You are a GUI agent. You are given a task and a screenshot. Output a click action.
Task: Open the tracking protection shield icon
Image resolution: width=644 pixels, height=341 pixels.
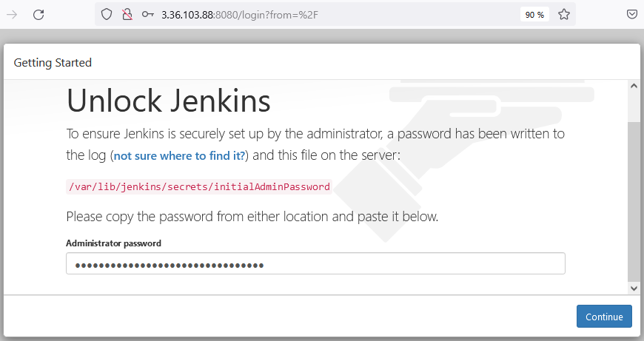click(x=107, y=15)
